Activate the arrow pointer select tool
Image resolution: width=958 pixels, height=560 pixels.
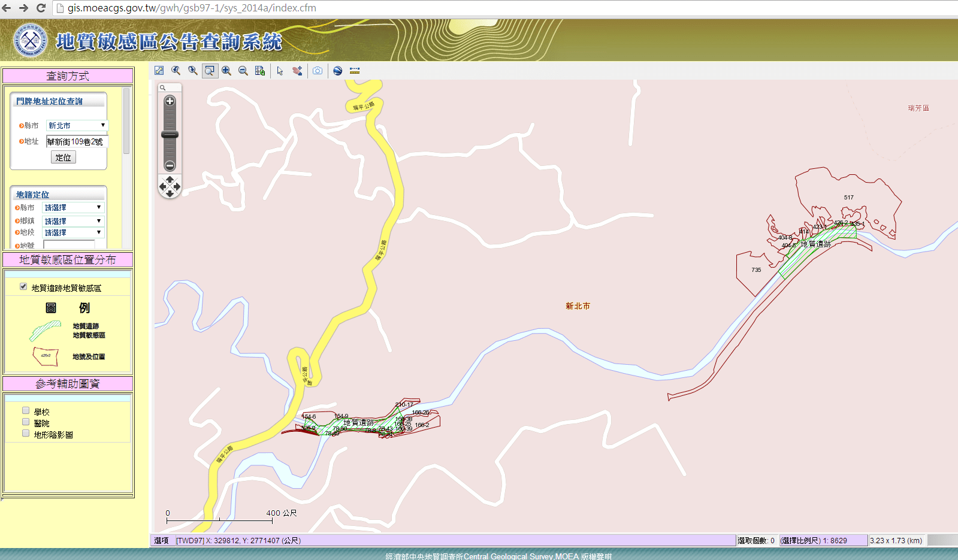[x=280, y=71]
